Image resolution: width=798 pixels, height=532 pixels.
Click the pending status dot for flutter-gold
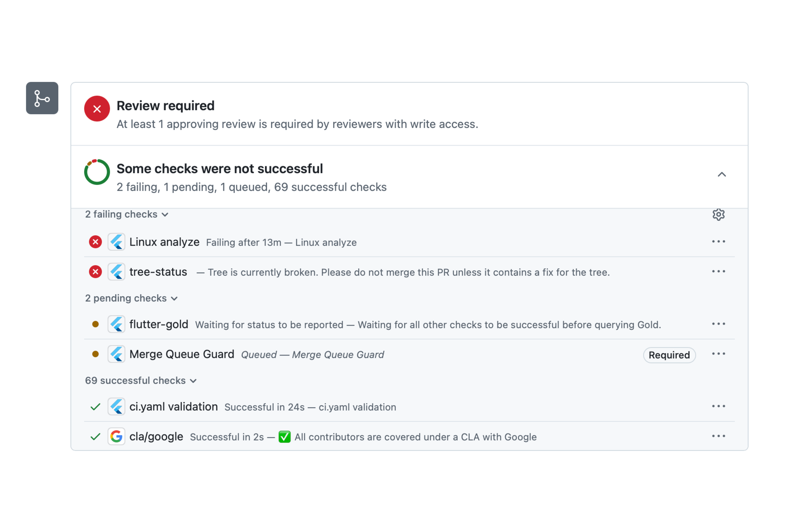coord(95,324)
